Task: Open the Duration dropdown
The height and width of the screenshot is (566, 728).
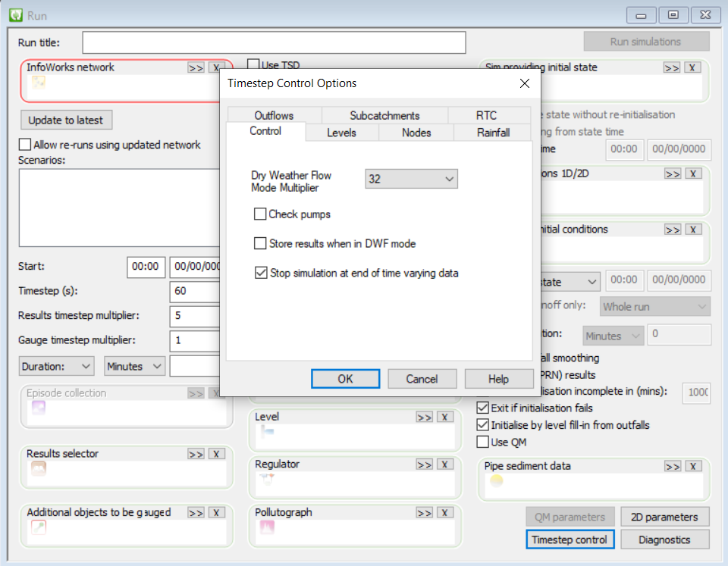Action: [x=56, y=366]
